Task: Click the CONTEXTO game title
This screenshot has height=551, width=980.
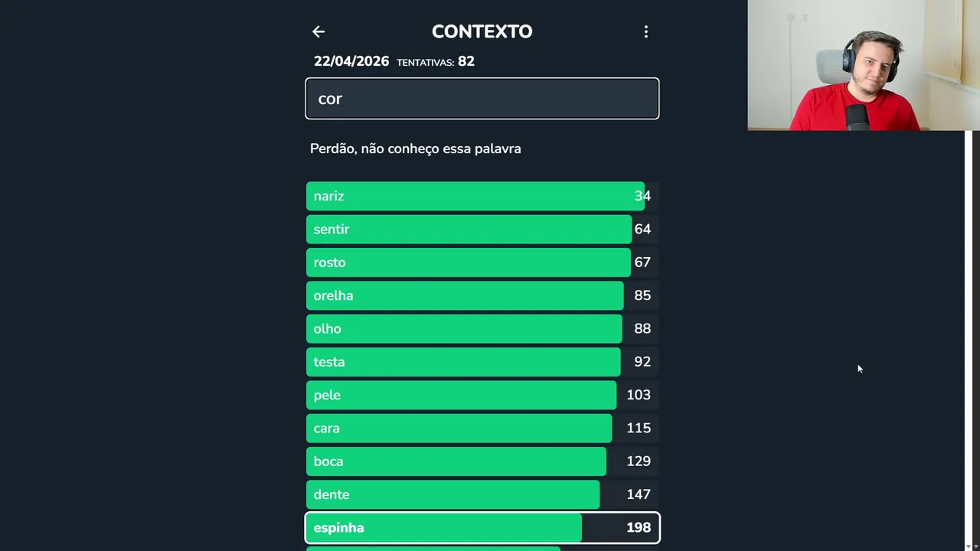Action: [x=482, y=31]
